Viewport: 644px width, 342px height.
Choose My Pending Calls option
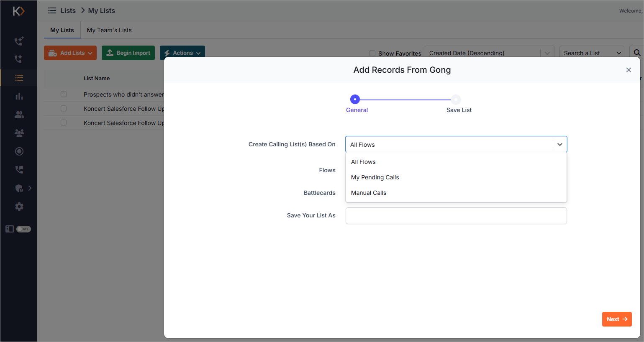[456, 177]
